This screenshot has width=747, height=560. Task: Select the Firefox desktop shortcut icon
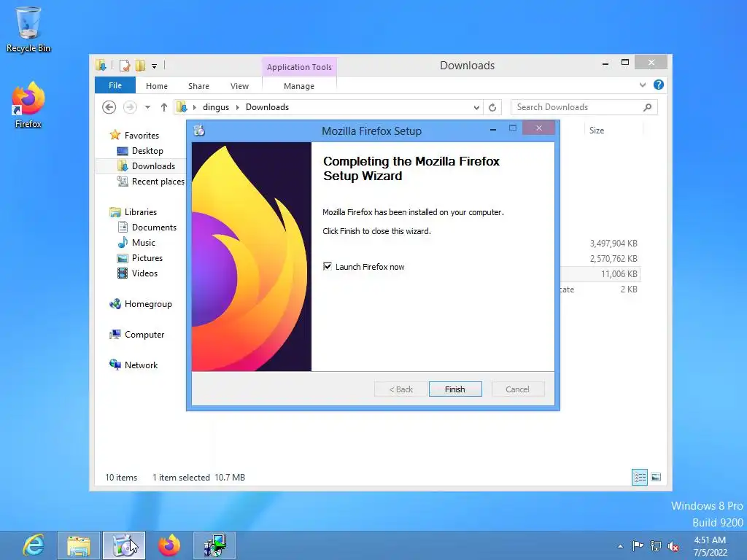tap(28, 105)
